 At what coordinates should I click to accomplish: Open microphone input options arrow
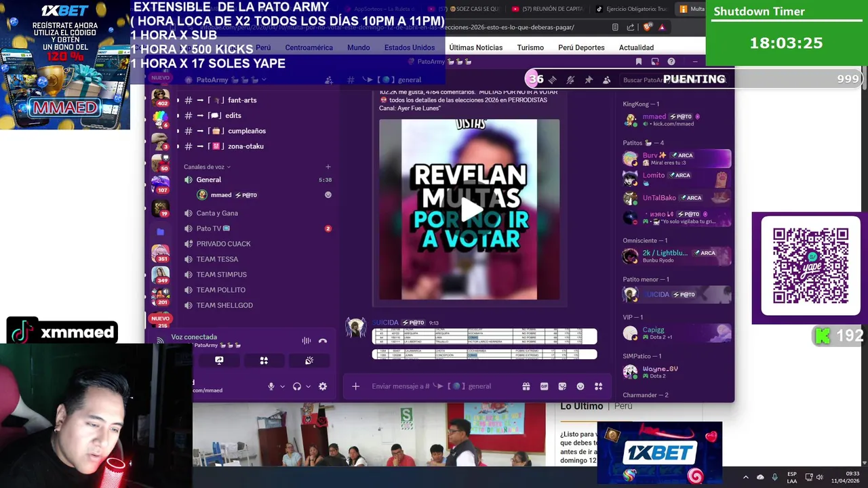point(282,386)
